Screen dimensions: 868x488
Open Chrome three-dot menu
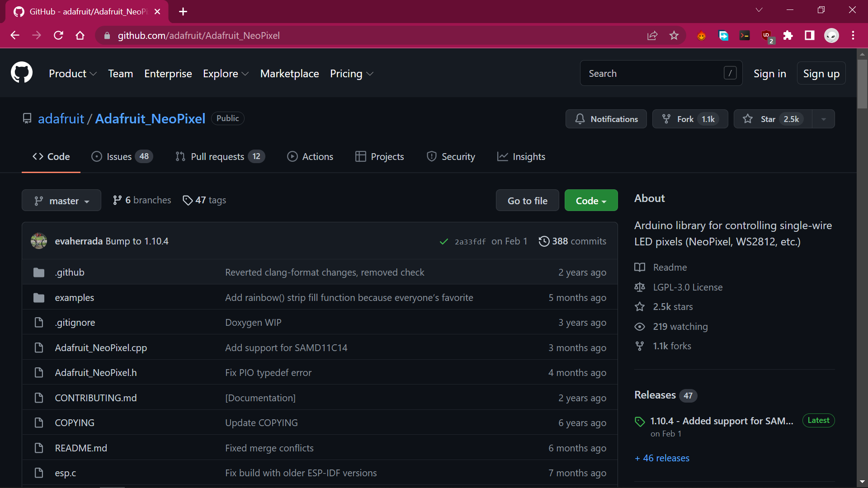point(853,35)
